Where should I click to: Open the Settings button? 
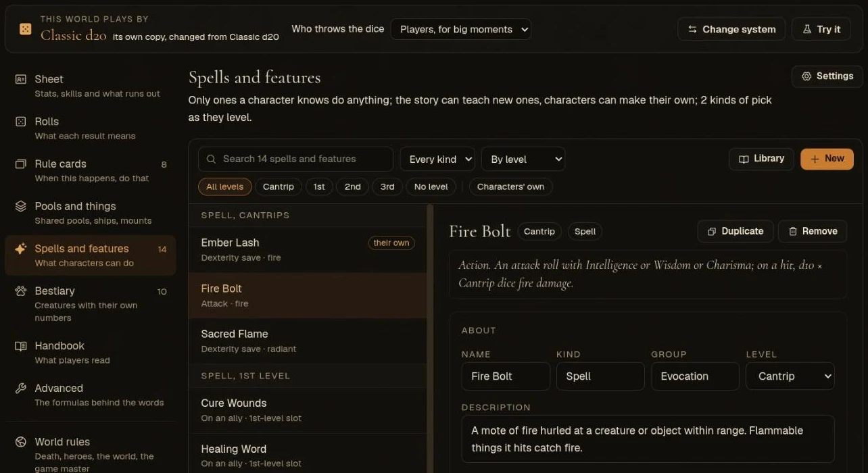pos(827,76)
